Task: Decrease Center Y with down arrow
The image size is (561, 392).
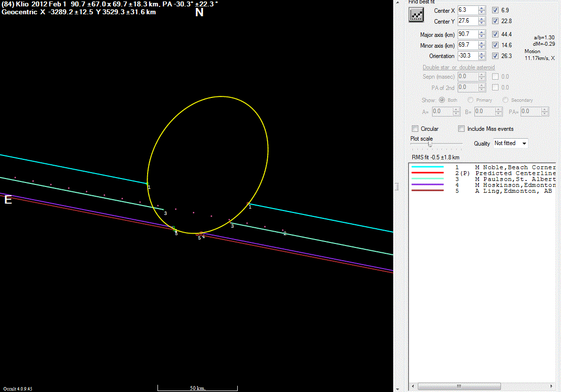Action: [x=481, y=24]
